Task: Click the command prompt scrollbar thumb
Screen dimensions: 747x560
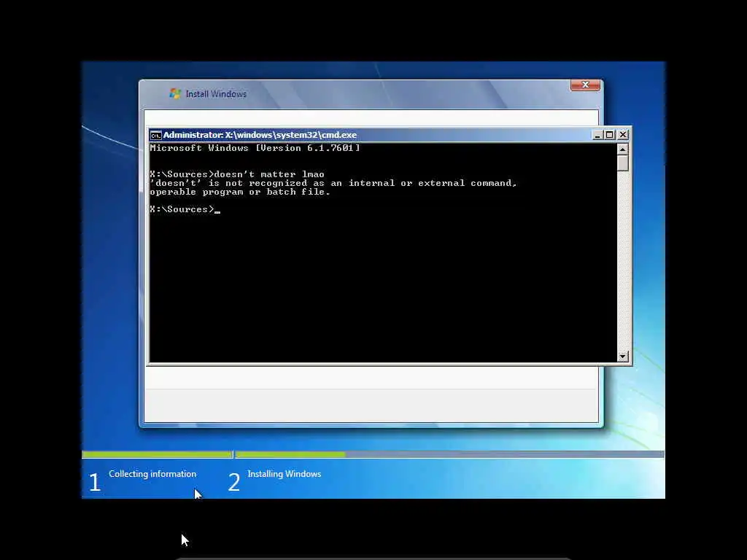Action: (x=623, y=163)
